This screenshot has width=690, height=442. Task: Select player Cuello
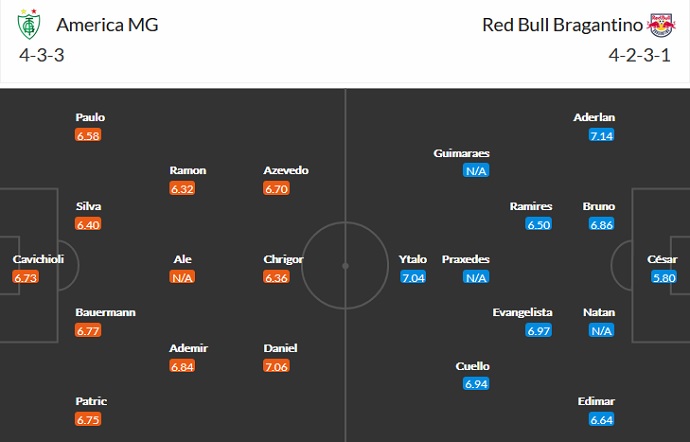tap(472, 366)
